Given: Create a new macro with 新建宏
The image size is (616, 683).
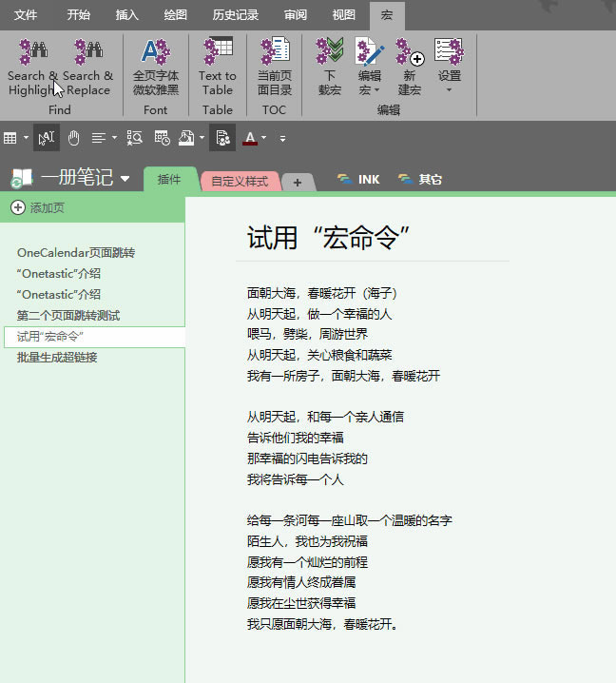Looking at the screenshot, I should [409, 68].
